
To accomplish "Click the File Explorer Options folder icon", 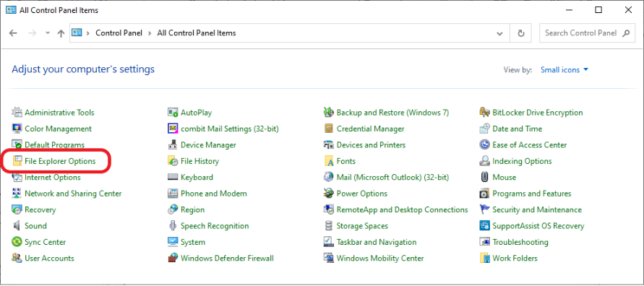I will (17, 161).
